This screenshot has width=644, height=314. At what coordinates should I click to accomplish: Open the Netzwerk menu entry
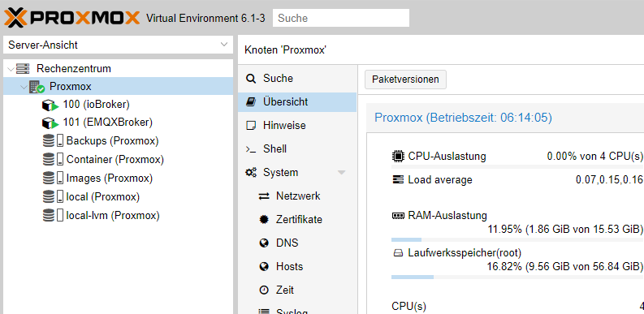click(297, 196)
